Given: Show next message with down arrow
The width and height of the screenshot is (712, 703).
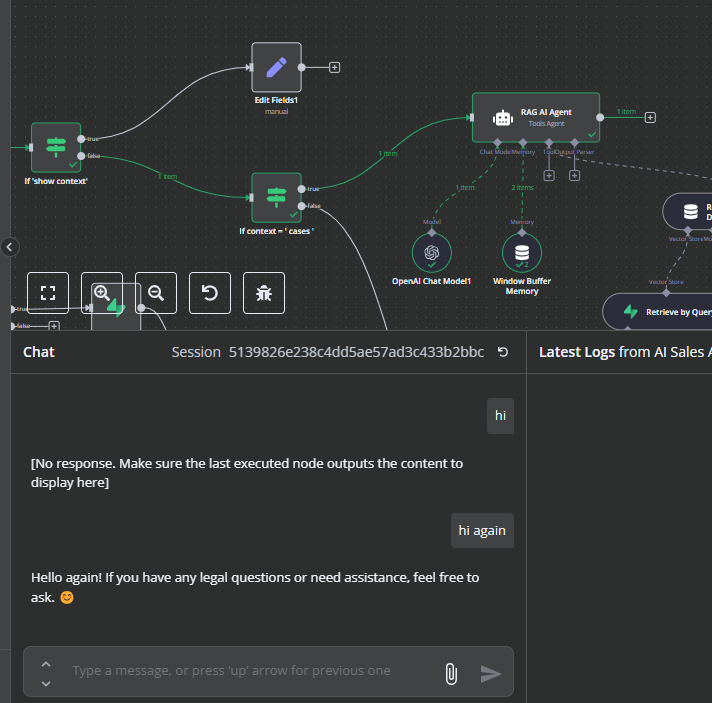Looking at the screenshot, I should (46, 683).
